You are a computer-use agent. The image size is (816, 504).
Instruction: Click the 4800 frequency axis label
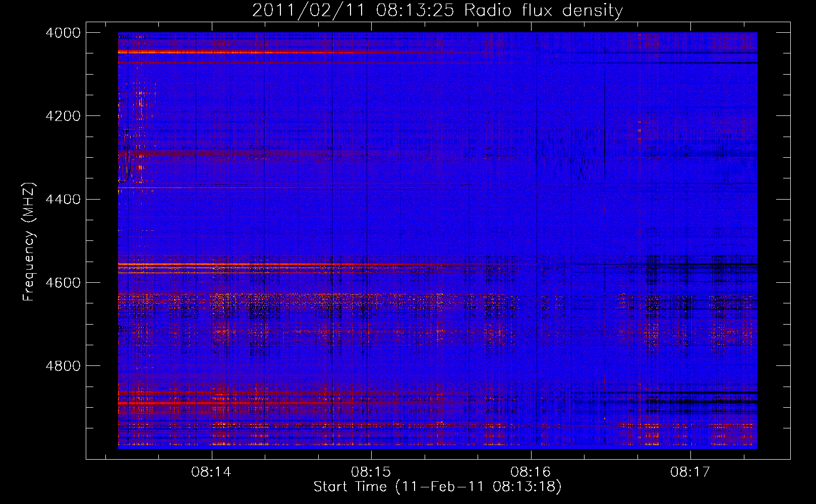[63, 366]
